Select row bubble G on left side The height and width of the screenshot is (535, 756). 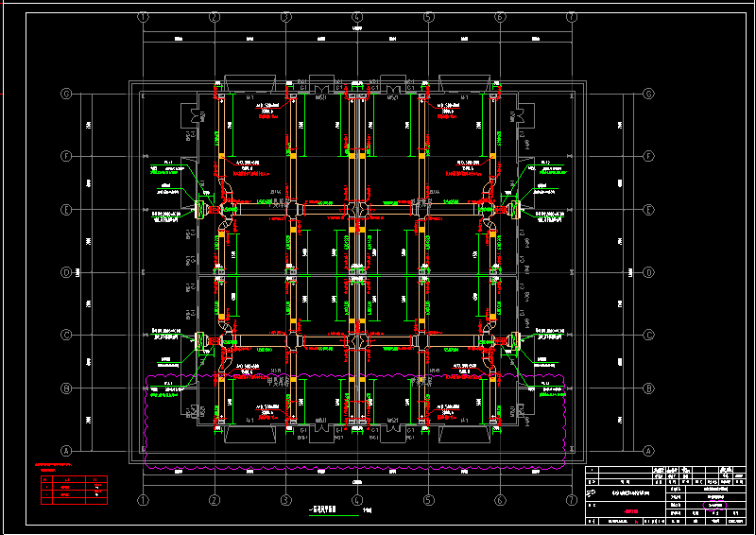[67, 95]
